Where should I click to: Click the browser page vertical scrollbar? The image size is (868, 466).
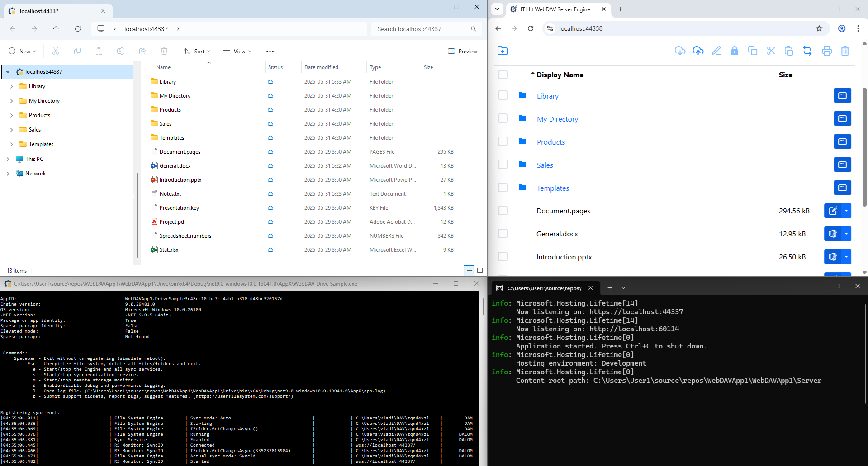[864, 147]
